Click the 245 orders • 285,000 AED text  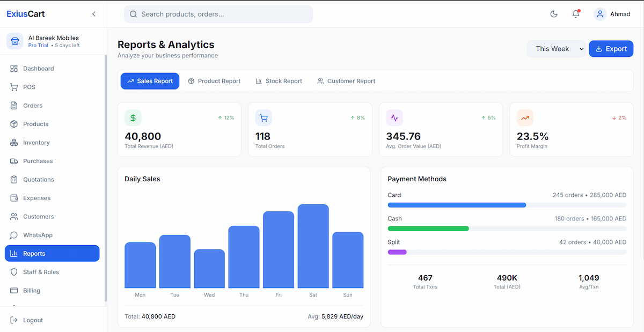click(589, 195)
